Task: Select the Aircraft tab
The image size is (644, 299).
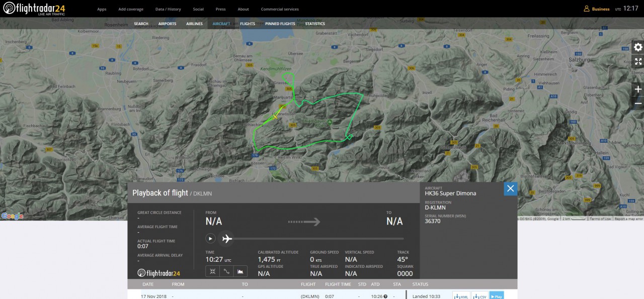Action: [x=221, y=24]
